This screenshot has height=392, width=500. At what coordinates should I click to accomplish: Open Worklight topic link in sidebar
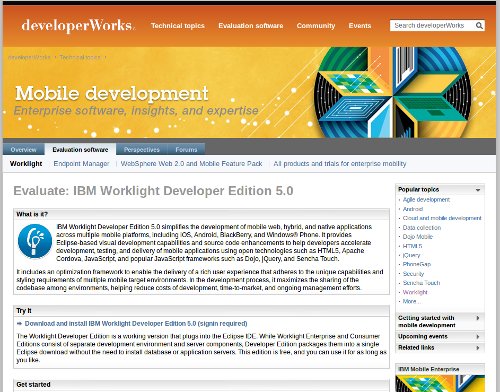(x=415, y=292)
